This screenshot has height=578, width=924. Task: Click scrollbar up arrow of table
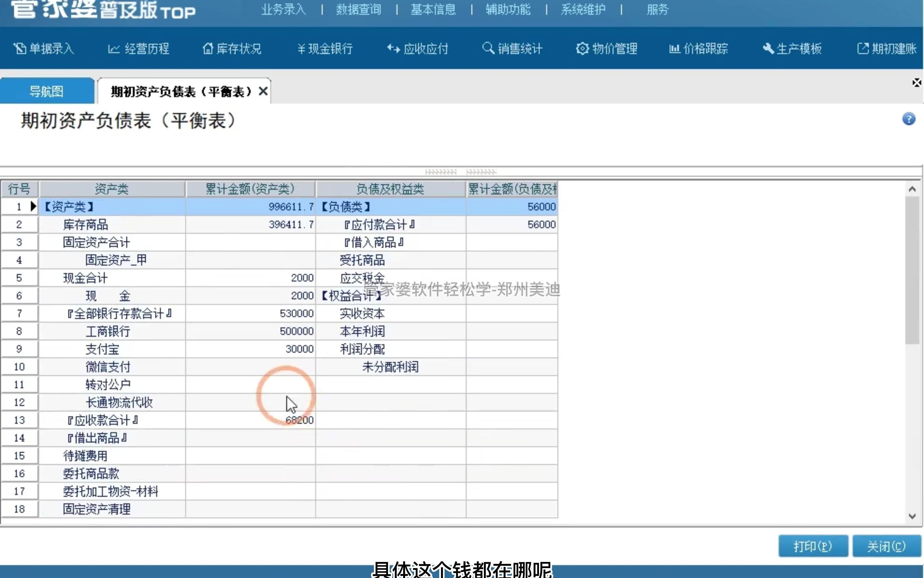click(x=912, y=189)
